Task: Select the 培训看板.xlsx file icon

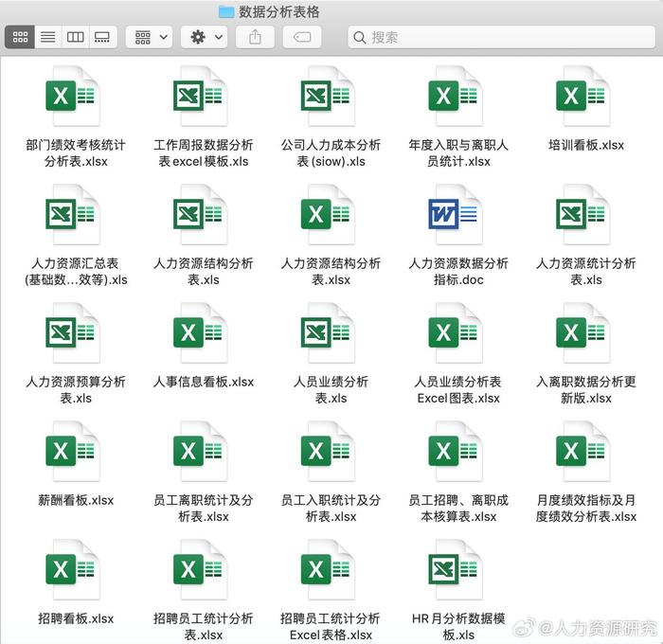Action: 583,97
